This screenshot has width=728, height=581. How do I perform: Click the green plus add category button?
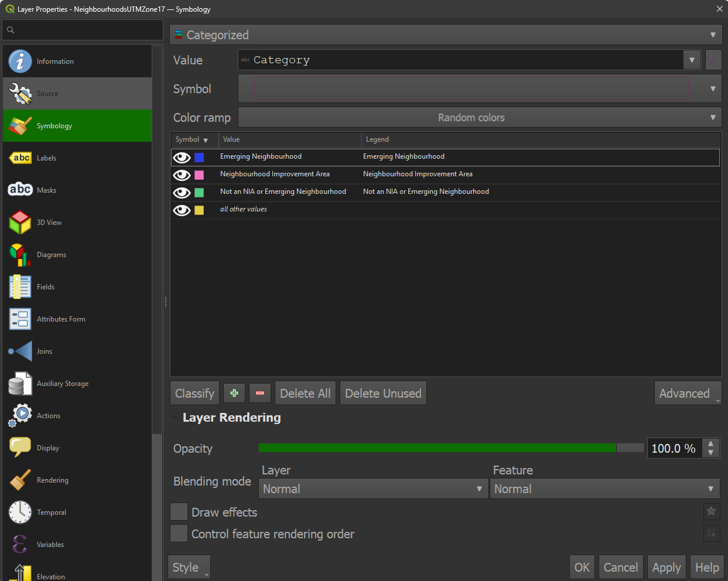(x=234, y=393)
